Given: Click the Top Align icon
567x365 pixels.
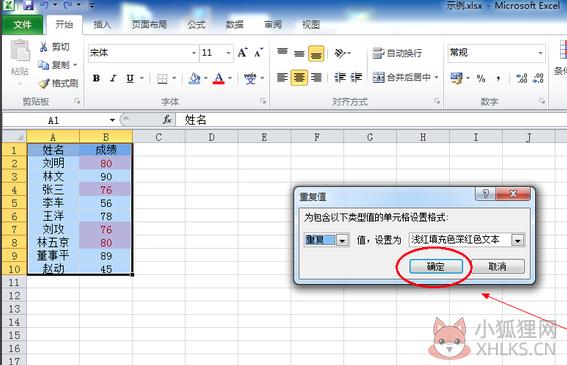Looking at the screenshot, I should click(282, 53).
